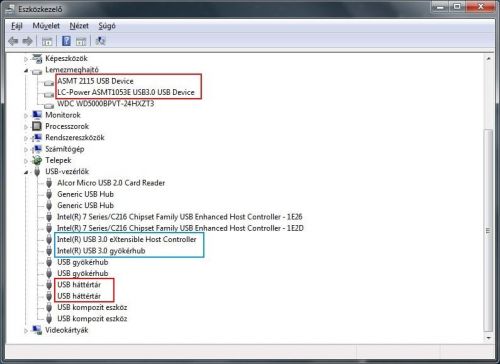Select the Processzorok category label
This screenshot has height=364, width=500.
point(67,126)
